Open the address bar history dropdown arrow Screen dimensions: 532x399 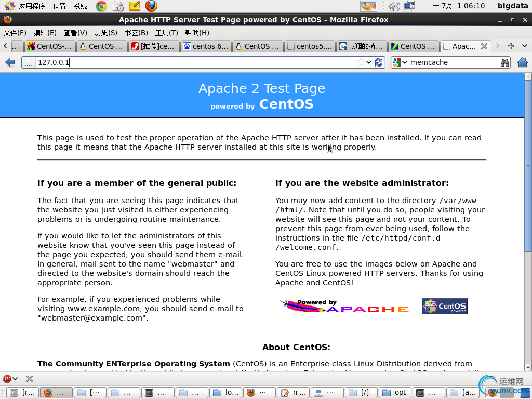point(369,62)
